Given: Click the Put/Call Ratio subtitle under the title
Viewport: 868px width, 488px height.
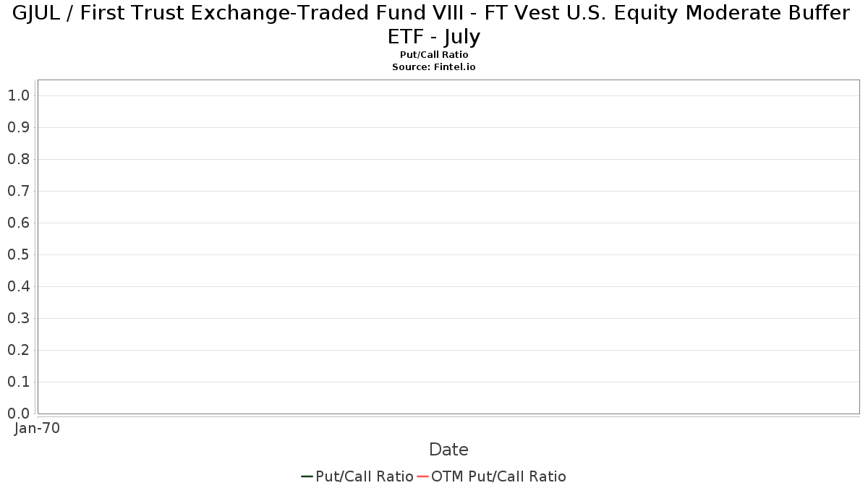Looking at the screenshot, I should [434, 55].
